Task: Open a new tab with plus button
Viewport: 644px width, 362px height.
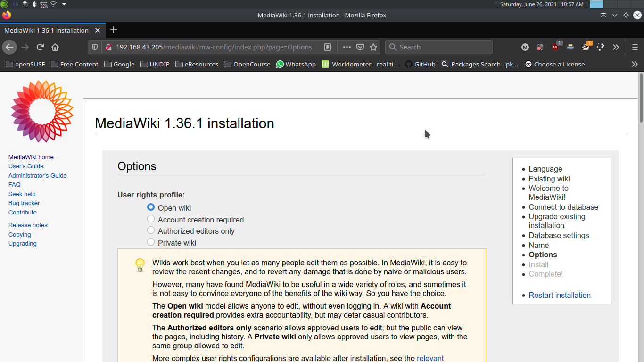Action: pos(114,30)
